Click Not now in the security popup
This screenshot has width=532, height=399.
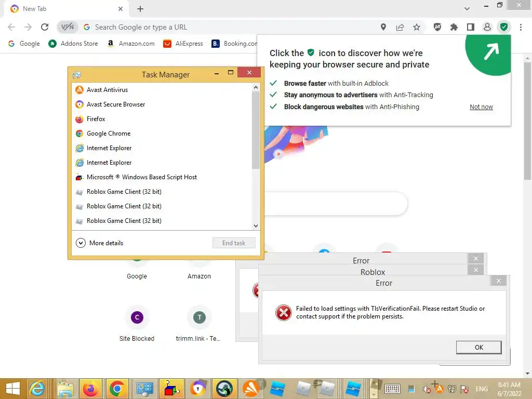coord(481,107)
